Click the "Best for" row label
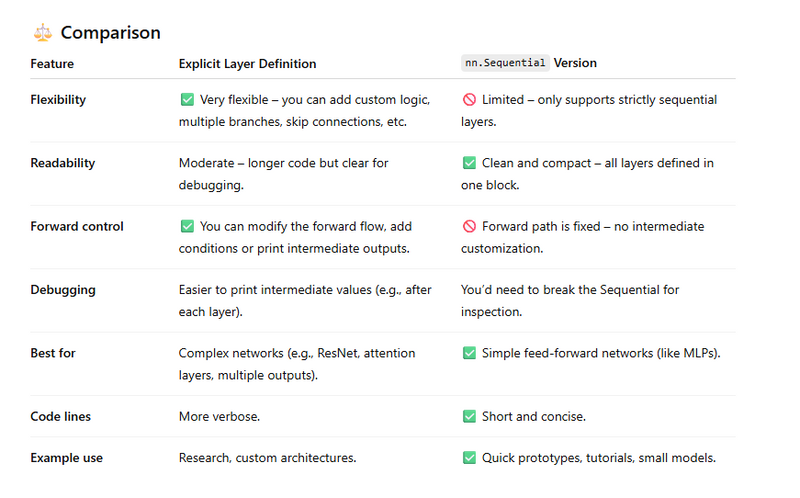Viewport: 800px width, 498px height. pos(53,353)
